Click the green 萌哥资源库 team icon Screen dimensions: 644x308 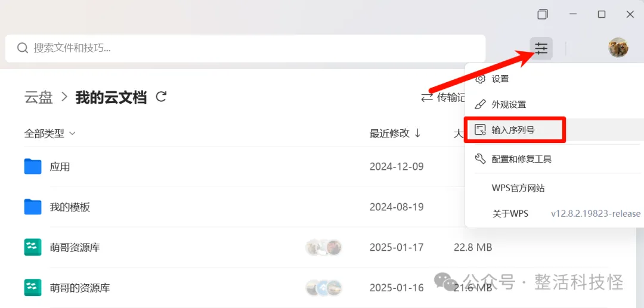(33, 247)
